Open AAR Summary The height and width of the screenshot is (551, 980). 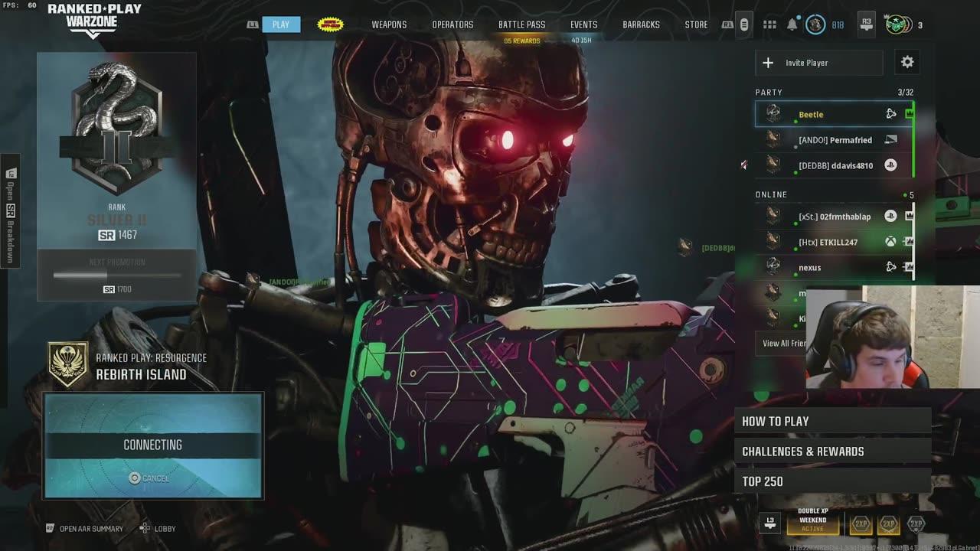click(84, 529)
